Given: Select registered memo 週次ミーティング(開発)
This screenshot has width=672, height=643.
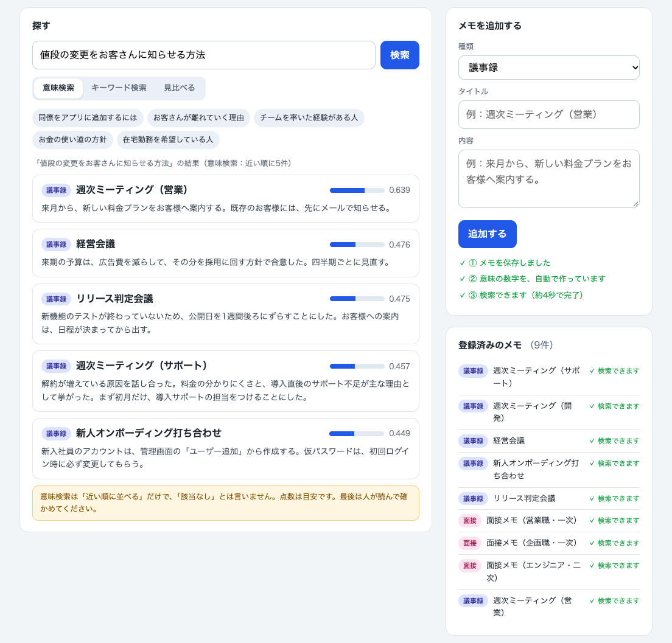Looking at the screenshot, I should pos(548,412).
